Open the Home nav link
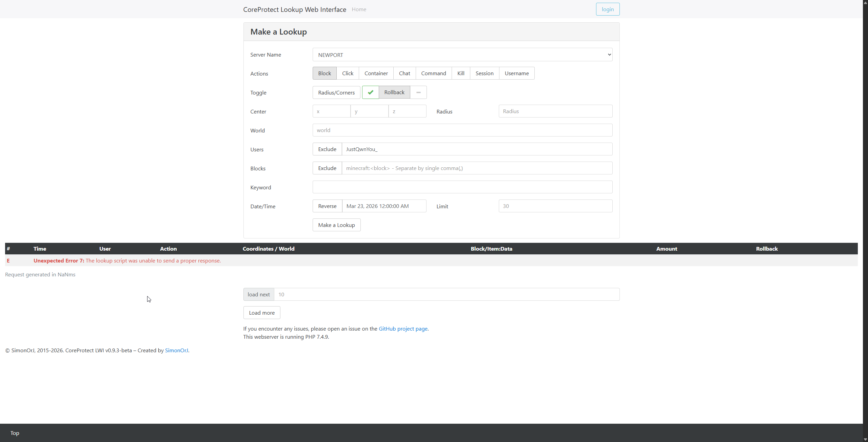Image resolution: width=868 pixels, height=442 pixels. [x=359, y=9]
